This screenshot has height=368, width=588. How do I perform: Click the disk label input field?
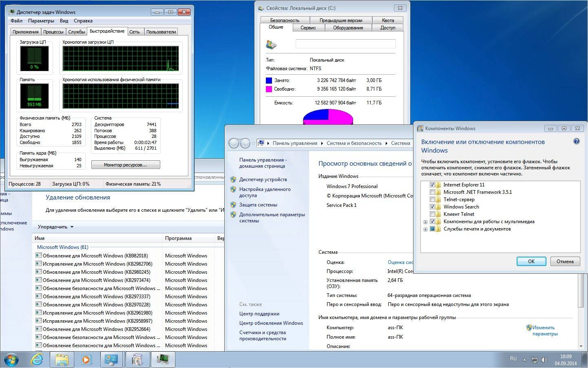[x=345, y=44]
